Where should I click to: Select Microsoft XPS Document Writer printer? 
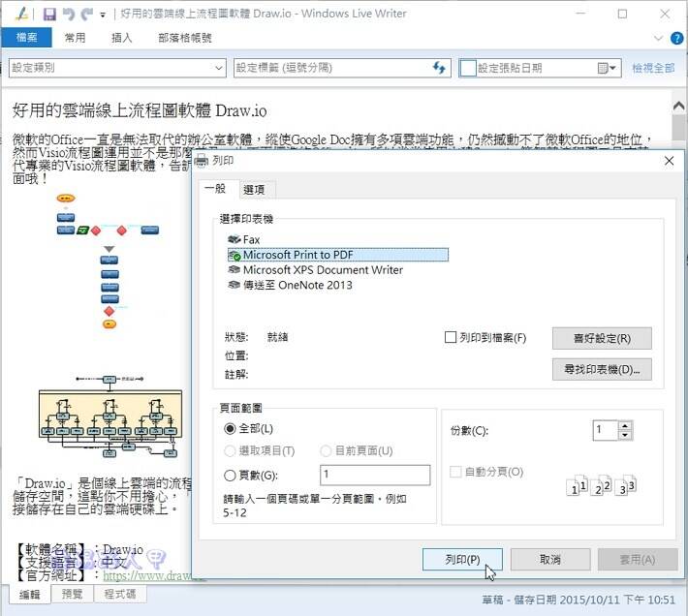pyautogui.click(x=315, y=270)
